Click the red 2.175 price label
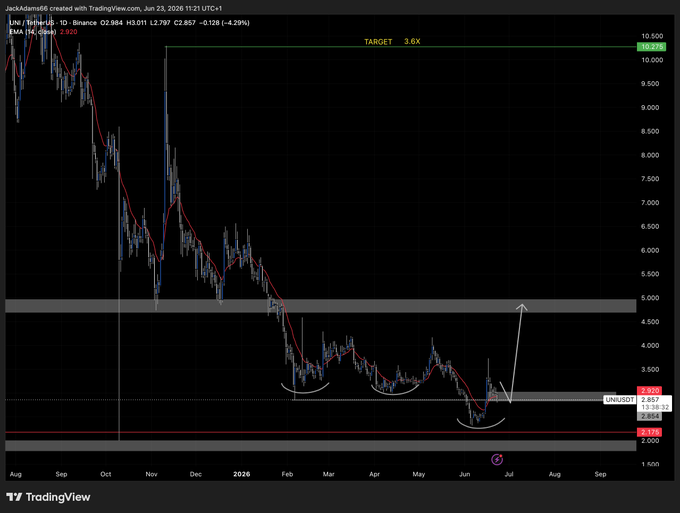Screen dimensions: 680x513 (x=650, y=432)
